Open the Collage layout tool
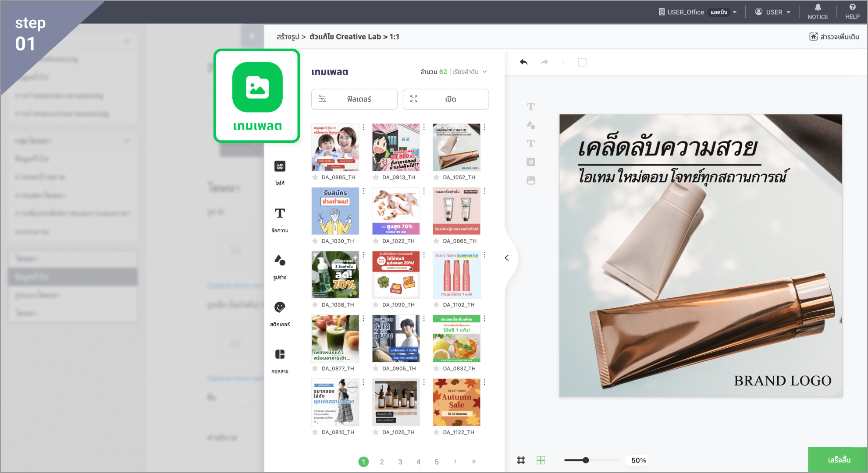868x473 pixels. (280, 354)
